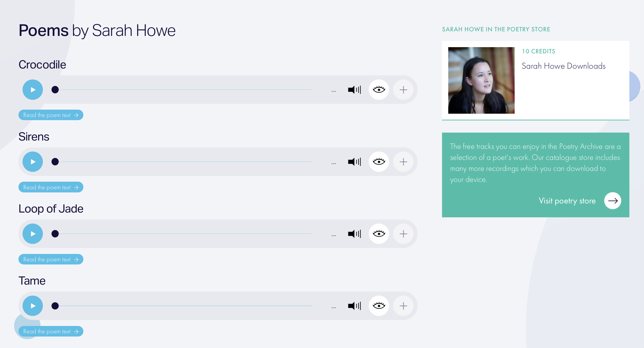Expand Crocodile with the plus button
Screen dimensions: 644x348
pos(403,90)
